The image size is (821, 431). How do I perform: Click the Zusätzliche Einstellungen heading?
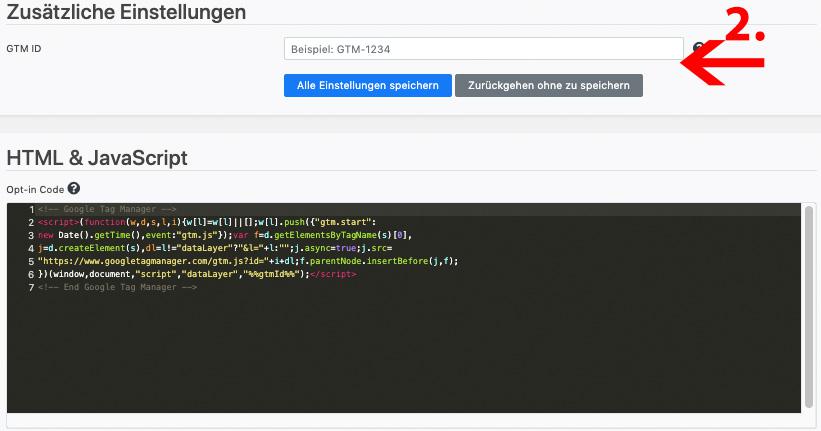click(126, 12)
